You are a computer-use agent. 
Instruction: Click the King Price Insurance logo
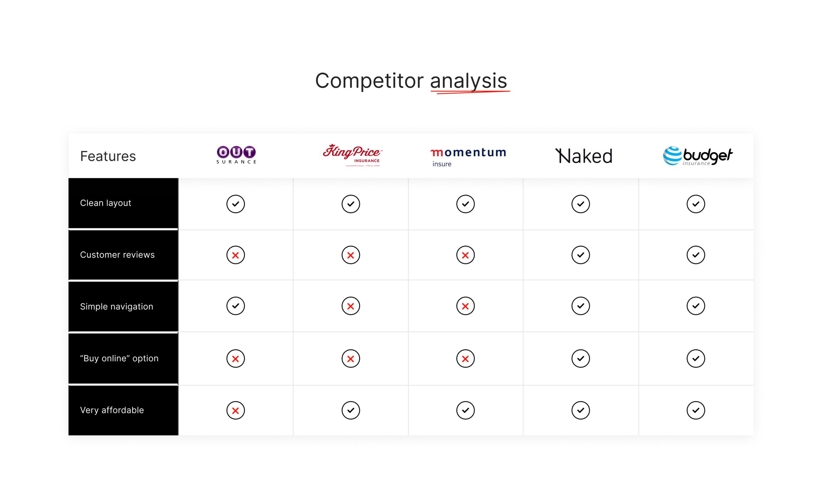352,155
